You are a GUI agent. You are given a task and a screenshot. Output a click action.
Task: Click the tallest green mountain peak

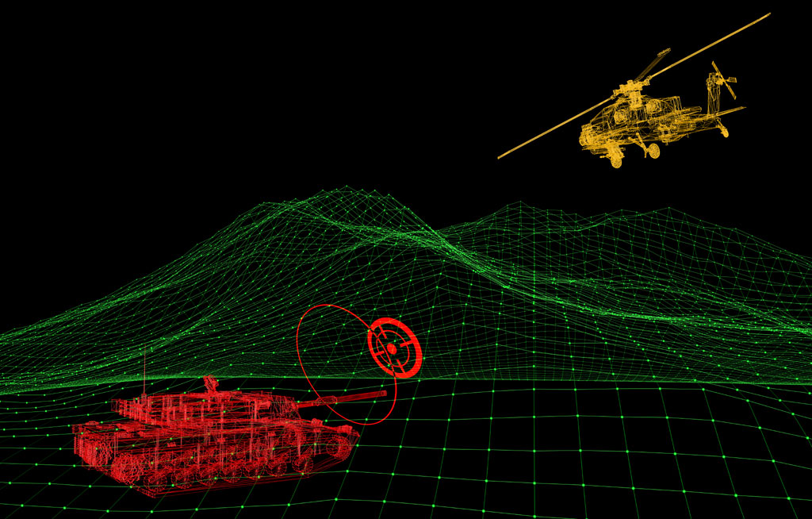345,191
